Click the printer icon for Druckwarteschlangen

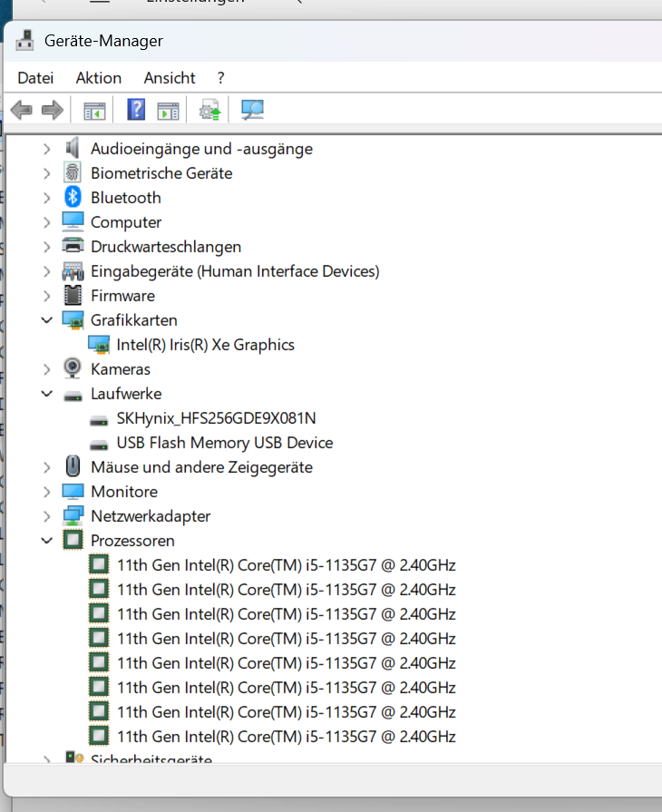click(x=73, y=246)
